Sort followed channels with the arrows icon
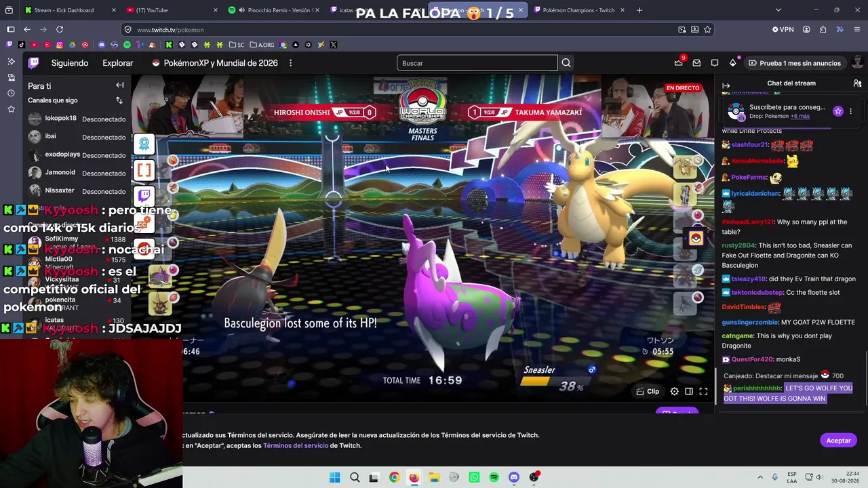 [x=119, y=100]
